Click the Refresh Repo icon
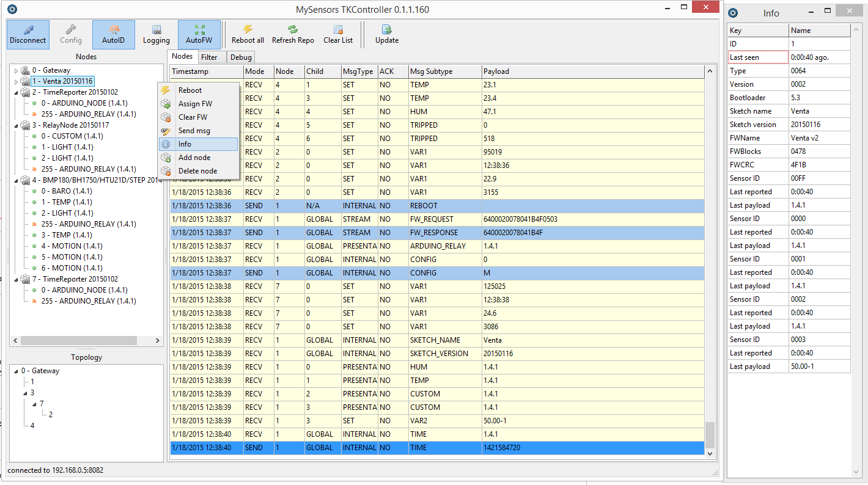Image resolution: width=868 pixels, height=485 pixels. (293, 29)
